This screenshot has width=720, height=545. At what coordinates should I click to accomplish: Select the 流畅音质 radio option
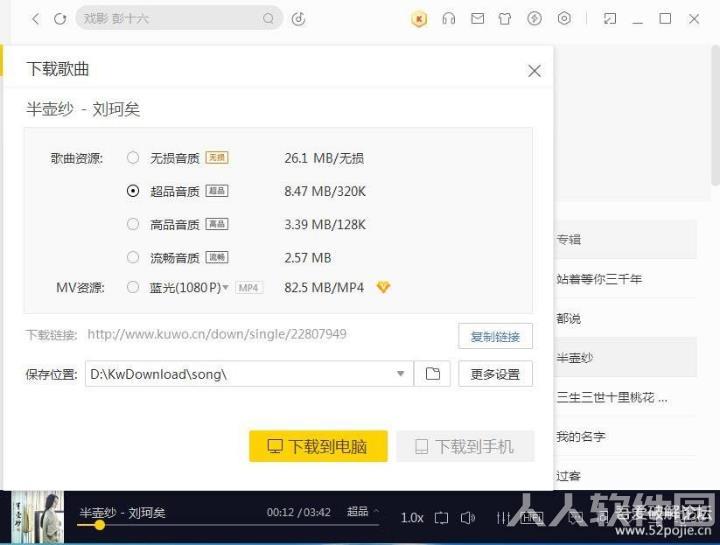pyautogui.click(x=133, y=257)
